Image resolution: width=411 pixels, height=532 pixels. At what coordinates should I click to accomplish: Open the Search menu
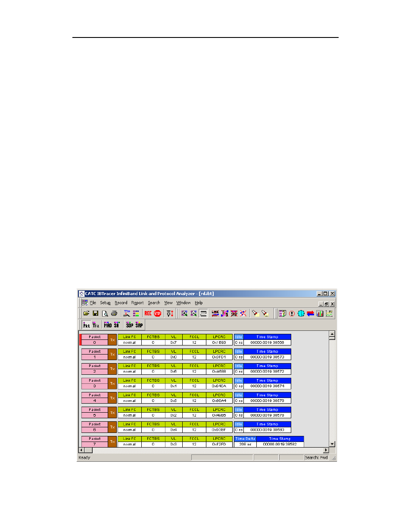pos(154,303)
